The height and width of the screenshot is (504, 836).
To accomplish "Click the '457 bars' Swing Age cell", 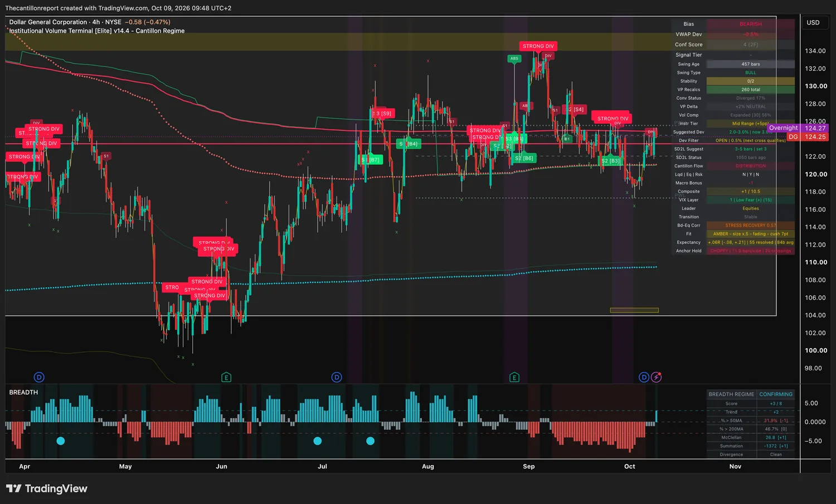I will tap(751, 64).
